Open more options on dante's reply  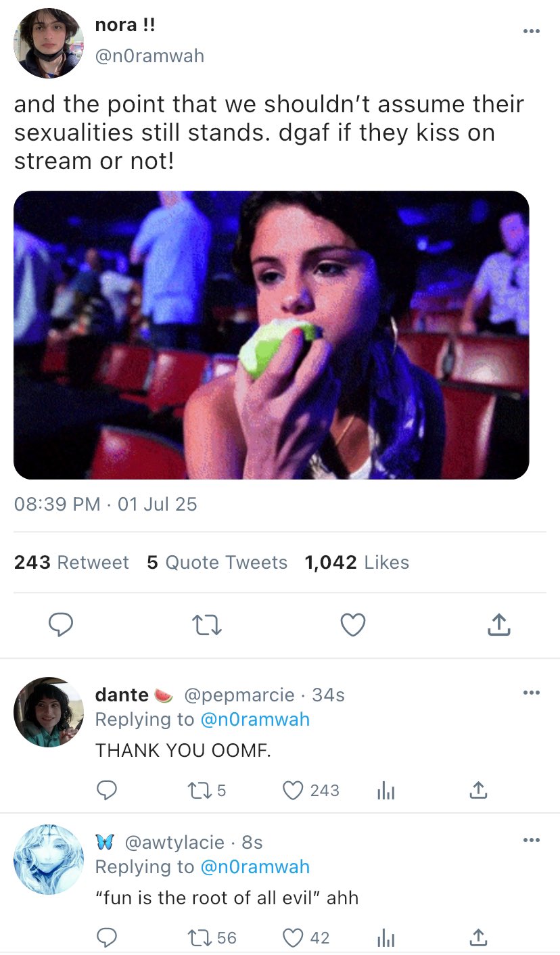pos(532,692)
